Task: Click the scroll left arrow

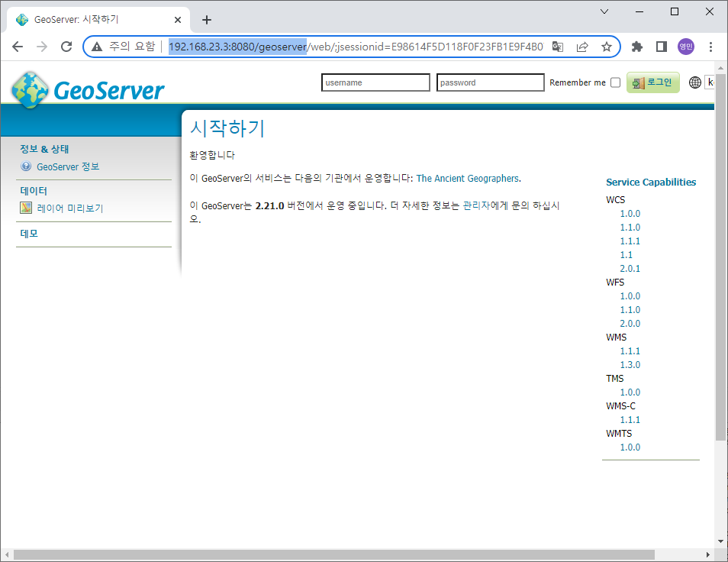Action: [x=7, y=554]
